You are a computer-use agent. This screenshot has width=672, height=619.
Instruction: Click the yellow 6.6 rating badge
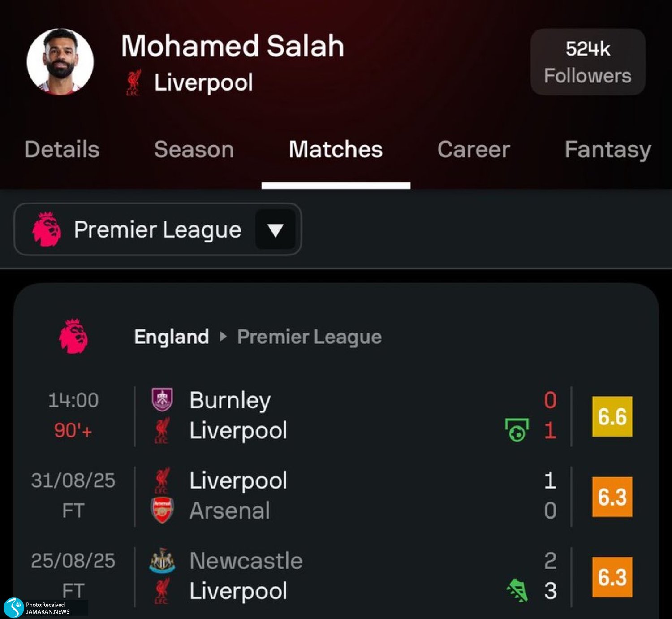(x=612, y=416)
